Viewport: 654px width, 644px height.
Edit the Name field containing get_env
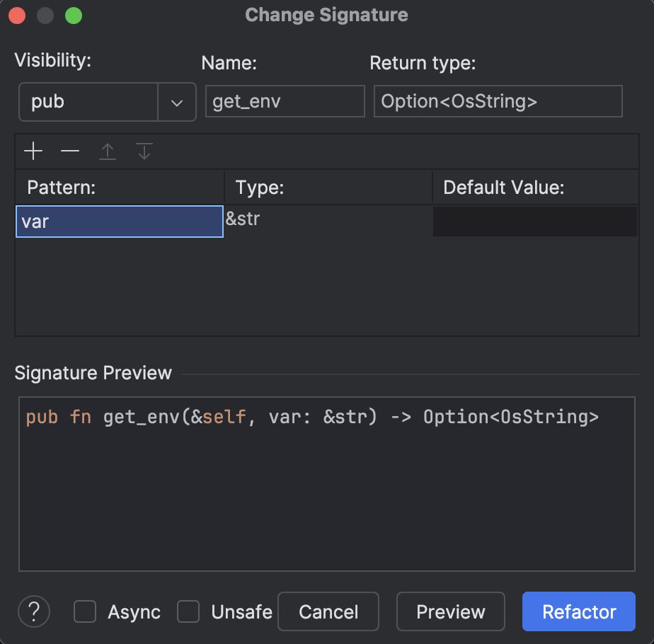(285, 101)
